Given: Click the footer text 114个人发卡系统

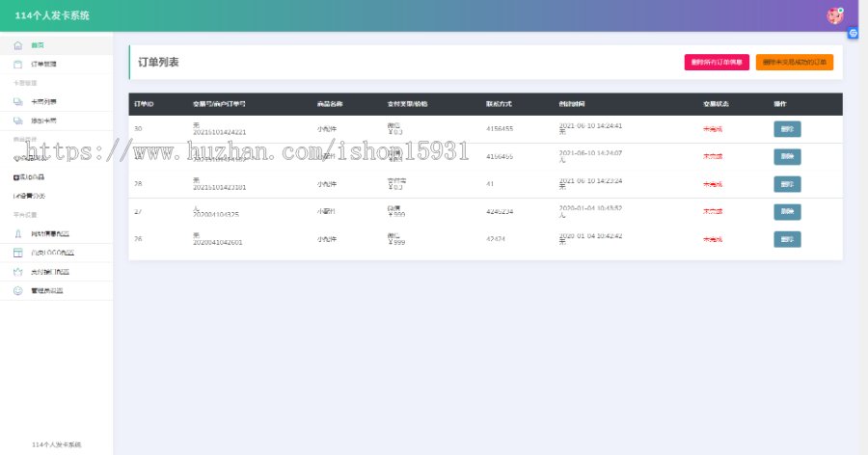Looking at the screenshot, I should click(57, 444).
